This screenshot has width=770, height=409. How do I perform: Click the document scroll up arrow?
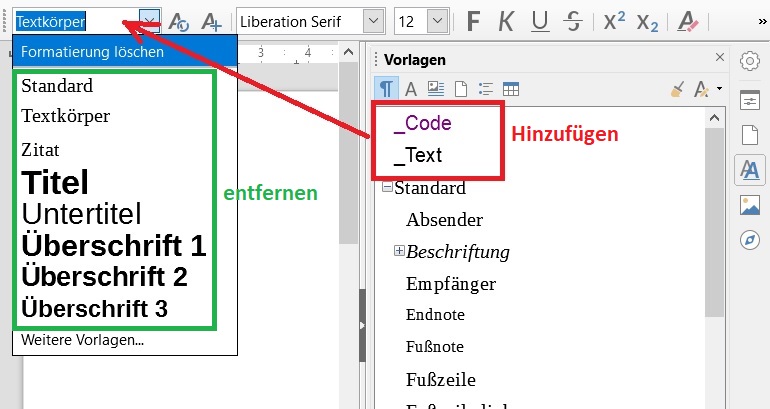[349, 52]
